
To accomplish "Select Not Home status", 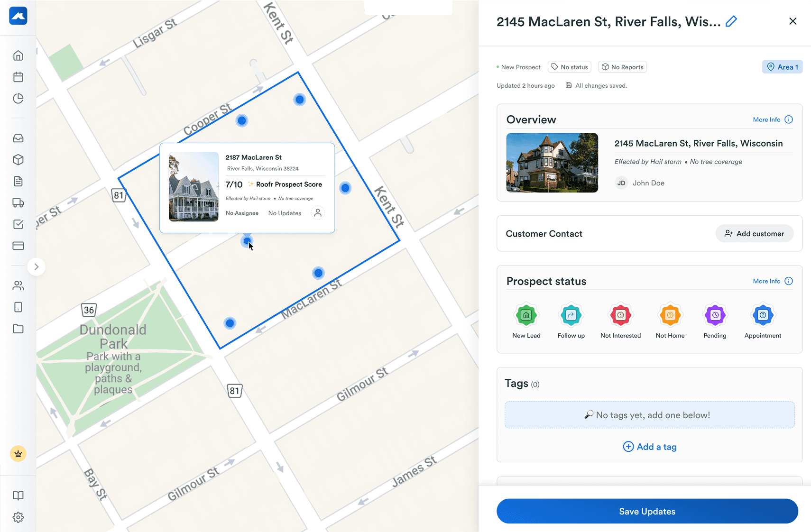I will point(670,321).
